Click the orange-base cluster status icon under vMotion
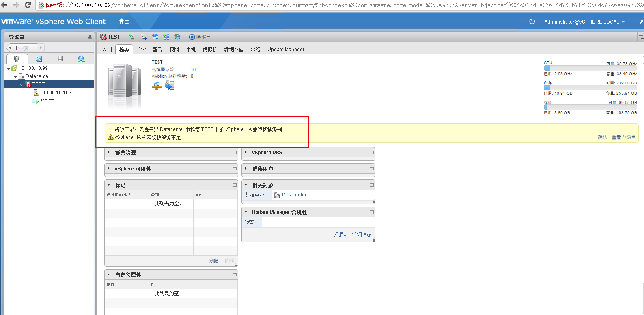The width and height of the screenshot is (644, 315). click(157, 85)
